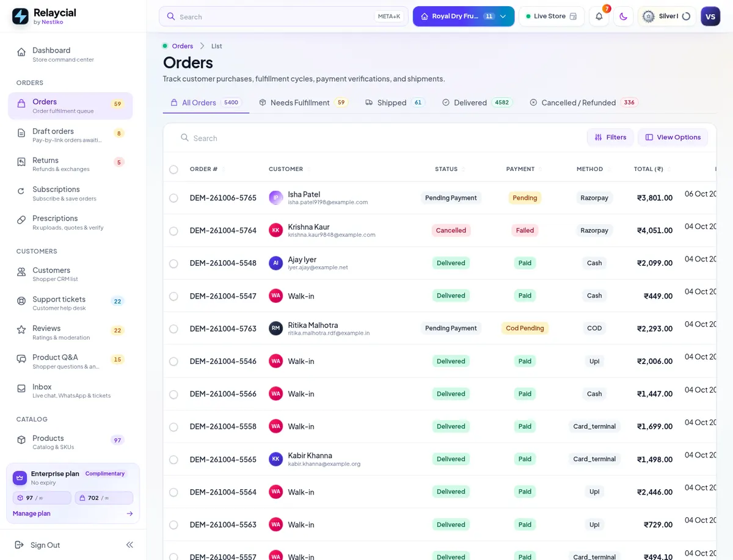733x560 pixels.
Task: Select order DEM-261004-5547 checkbox
Action: (173, 296)
